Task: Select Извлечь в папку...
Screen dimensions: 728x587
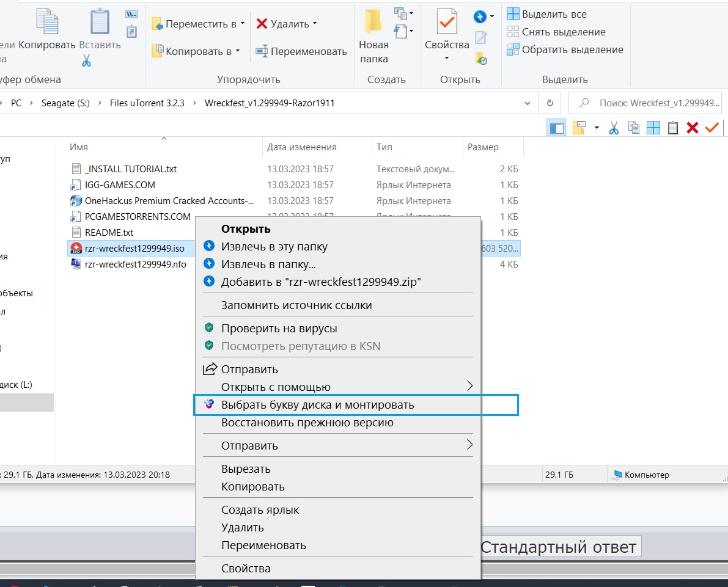Action: (x=338, y=264)
